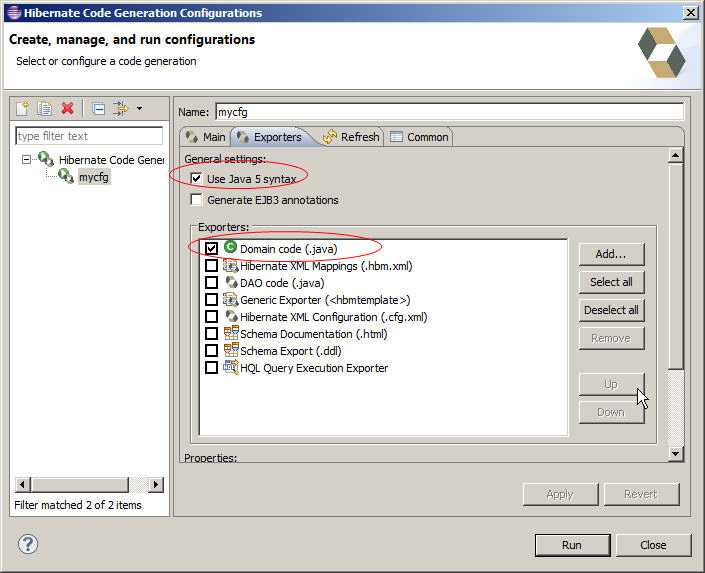This screenshot has width=705, height=573.
Task: Select Hibernate Code Generation tree item
Action: pos(111,160)
